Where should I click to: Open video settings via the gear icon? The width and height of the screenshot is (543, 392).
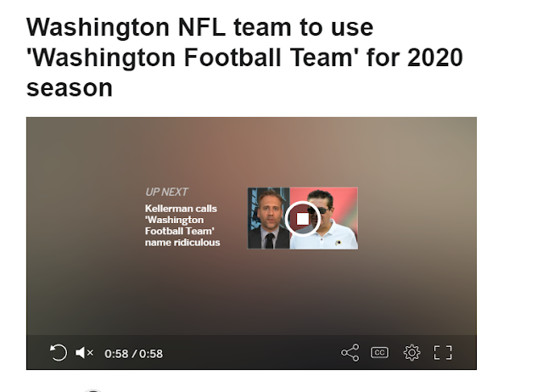coord(411,353)
